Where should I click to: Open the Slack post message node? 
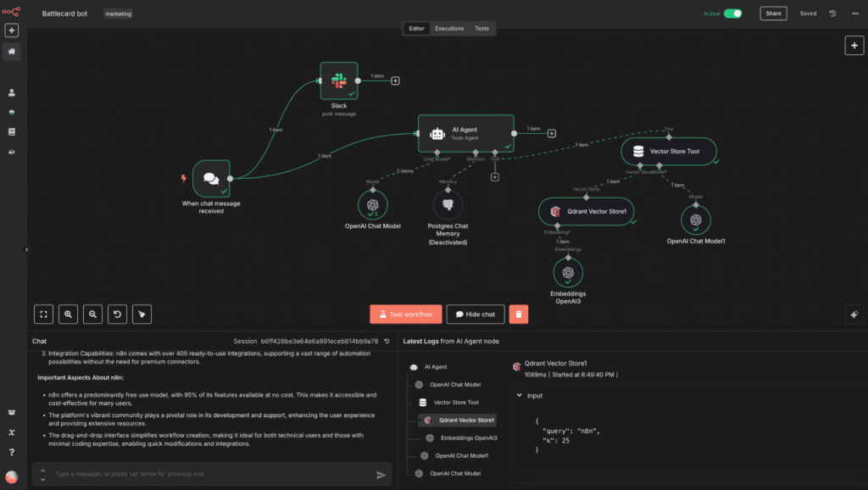click(x=338, y=81)
